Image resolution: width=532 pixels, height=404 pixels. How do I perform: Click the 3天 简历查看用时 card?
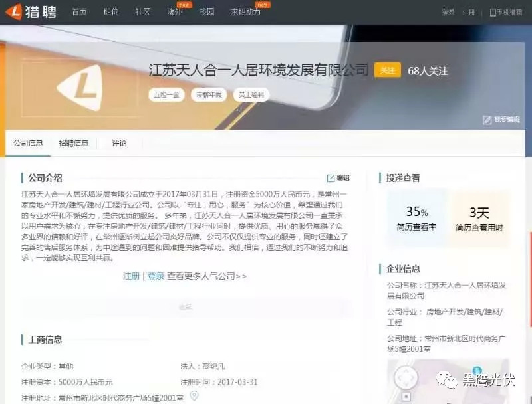pyautogui.click(x=479, y=217)
